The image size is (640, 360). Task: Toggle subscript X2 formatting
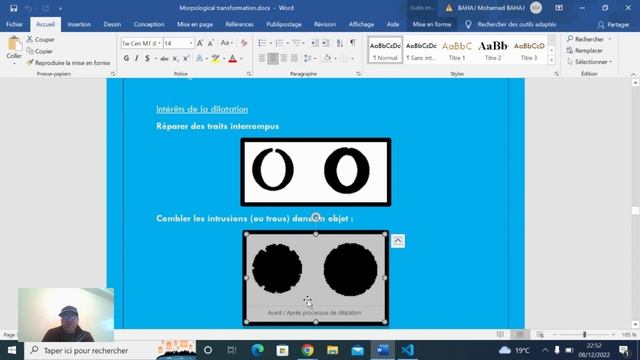[x=175, y=58]
